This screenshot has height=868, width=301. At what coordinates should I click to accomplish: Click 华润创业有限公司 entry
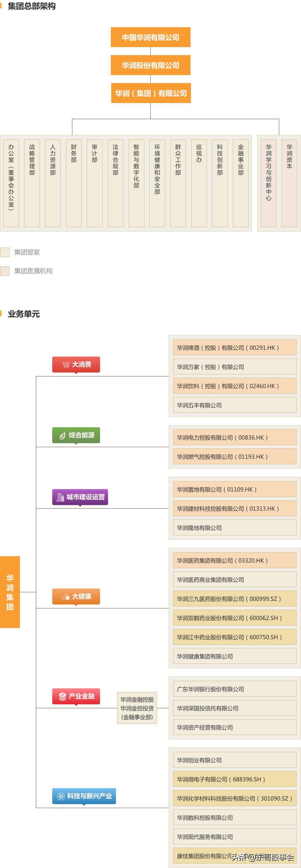234,760
